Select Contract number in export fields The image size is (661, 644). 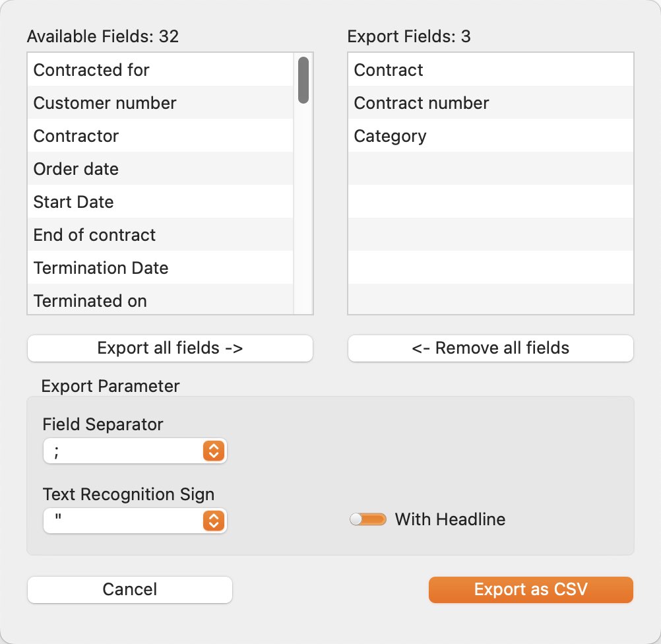[x=491, y=102]
